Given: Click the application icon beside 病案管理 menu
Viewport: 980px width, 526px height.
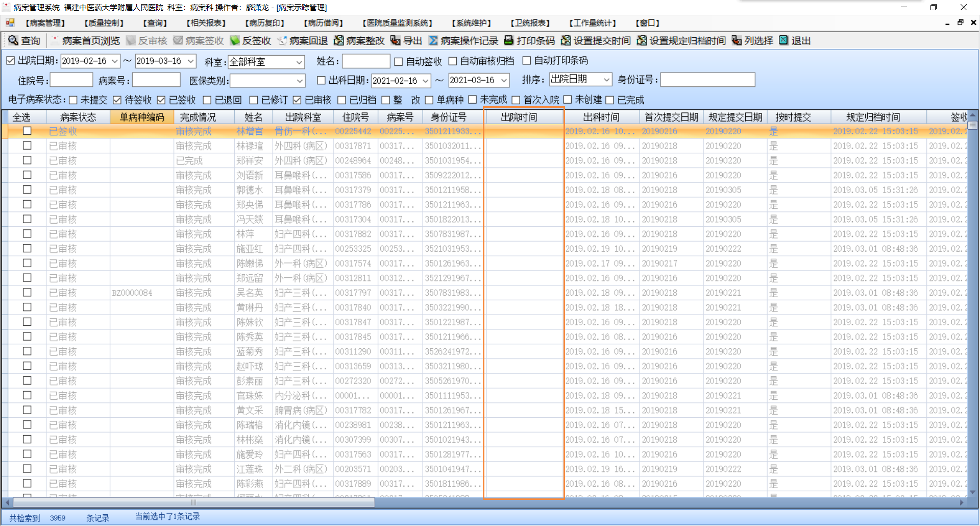Looking at the screenshot, I should (x=10, y=23).
